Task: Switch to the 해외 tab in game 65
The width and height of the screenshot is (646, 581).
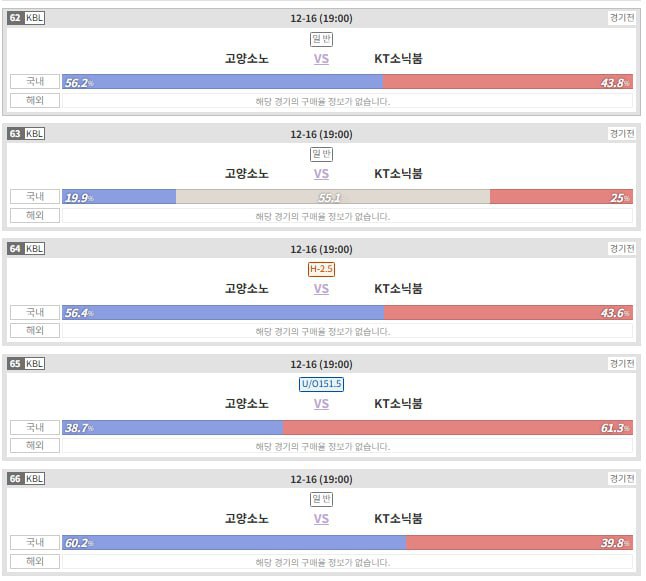Action: pyautogui.click(x=35, y=446)
